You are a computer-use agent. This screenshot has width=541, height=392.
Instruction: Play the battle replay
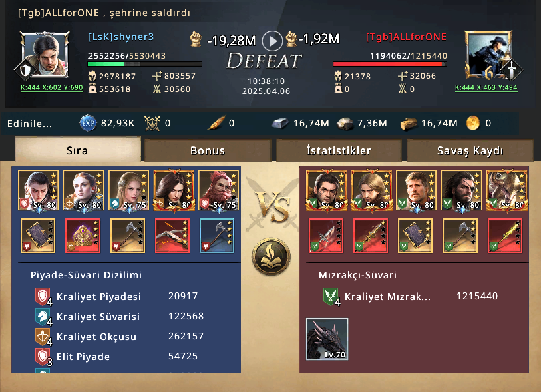click(x=273, y=41)
